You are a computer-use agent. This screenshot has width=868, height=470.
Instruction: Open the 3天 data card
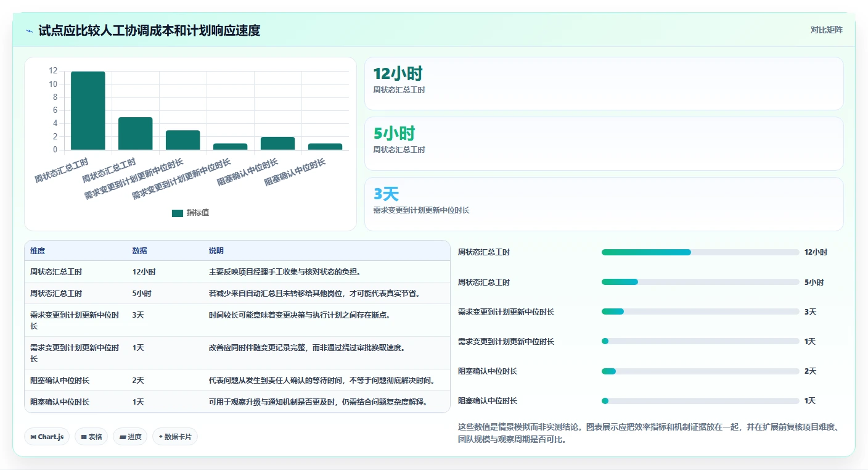point(604,204)
